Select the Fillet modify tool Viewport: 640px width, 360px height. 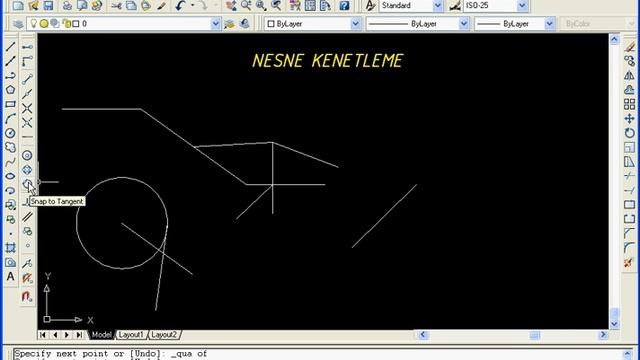click(x=629, y=248)
